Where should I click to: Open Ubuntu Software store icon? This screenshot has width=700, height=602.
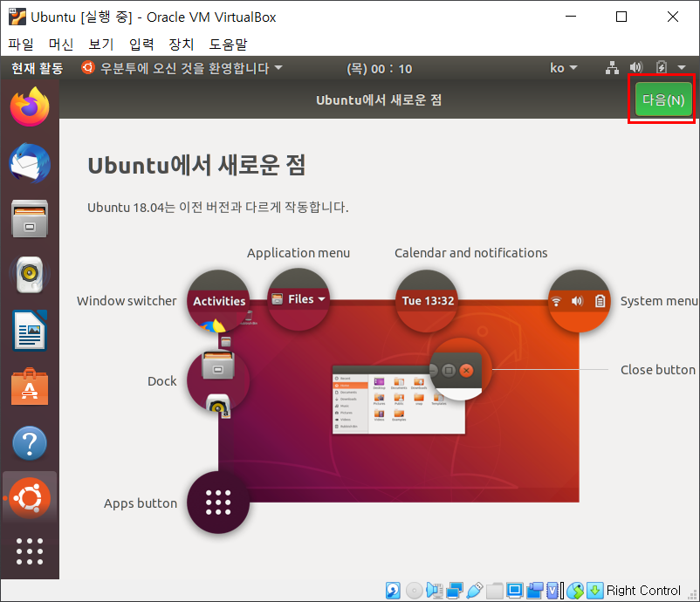coord(30,387)
